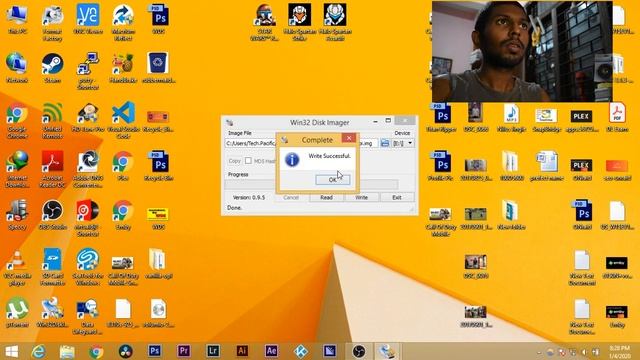Open the Network desktop icon
This screenshot has width=640, height=360.
click(x=17, y=68)
